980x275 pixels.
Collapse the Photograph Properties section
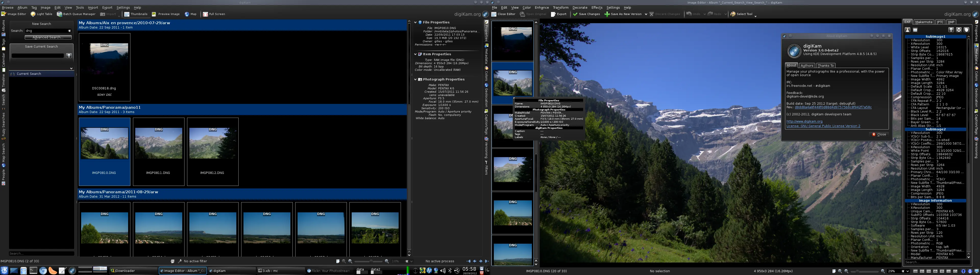pyautogui.click(x=415, y=79)
